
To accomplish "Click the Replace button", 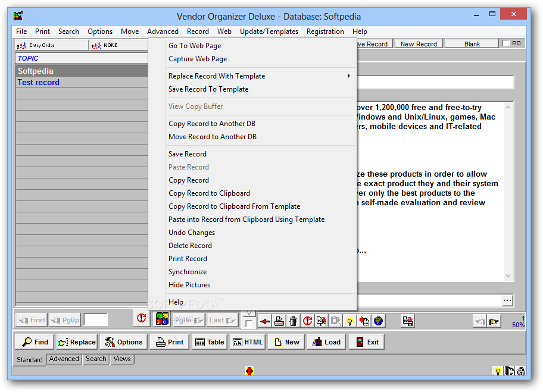I will [77, 342].
